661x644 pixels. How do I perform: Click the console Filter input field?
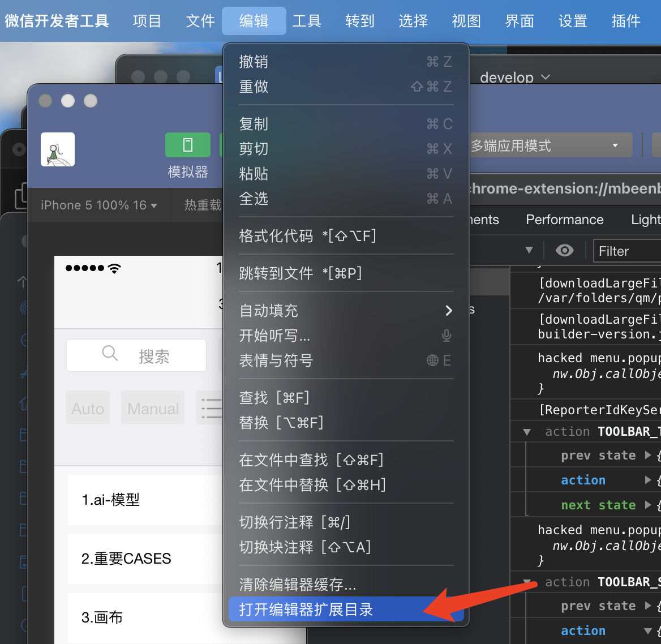click(627, 251)
